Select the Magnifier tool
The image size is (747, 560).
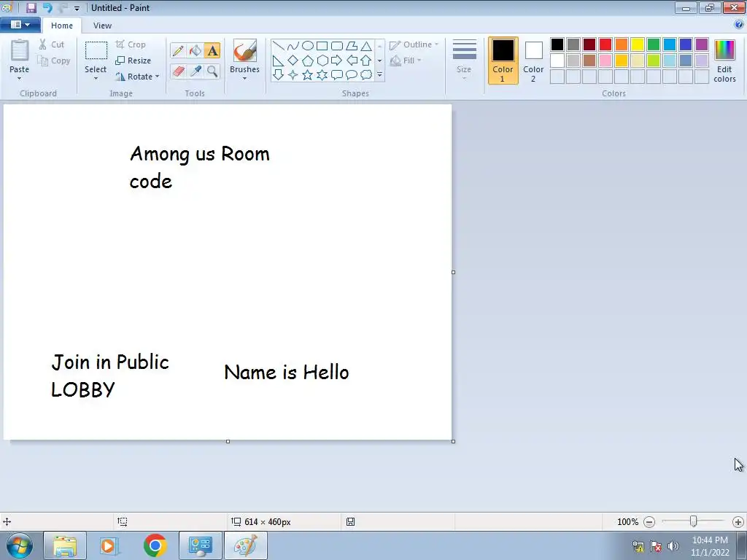click(x=212, y=71)
